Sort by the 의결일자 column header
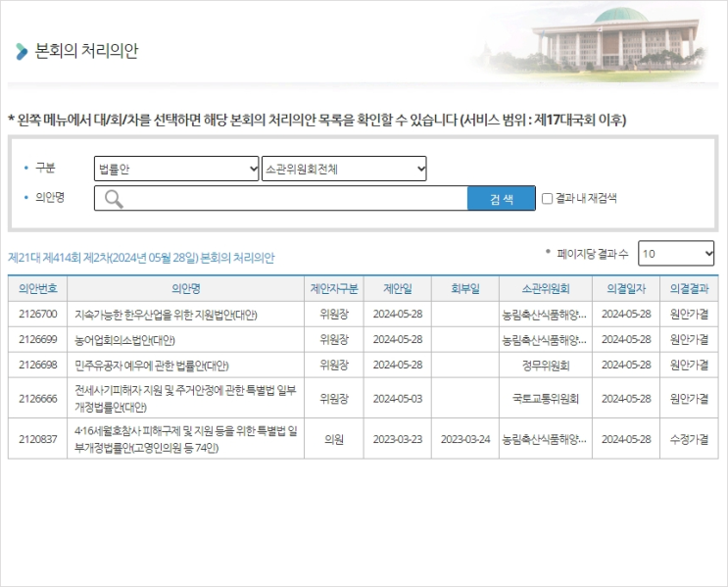Viewport: 728px width, 587px height. click(626, 289)
